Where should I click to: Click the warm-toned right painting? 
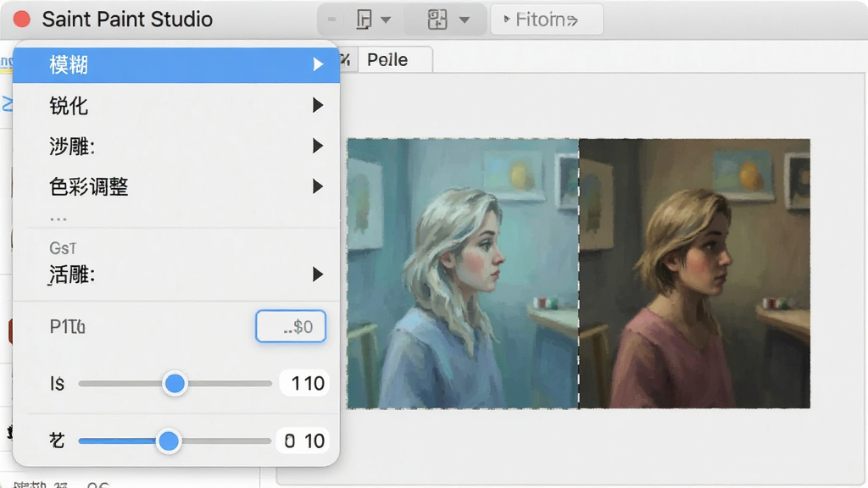point(695,274)
